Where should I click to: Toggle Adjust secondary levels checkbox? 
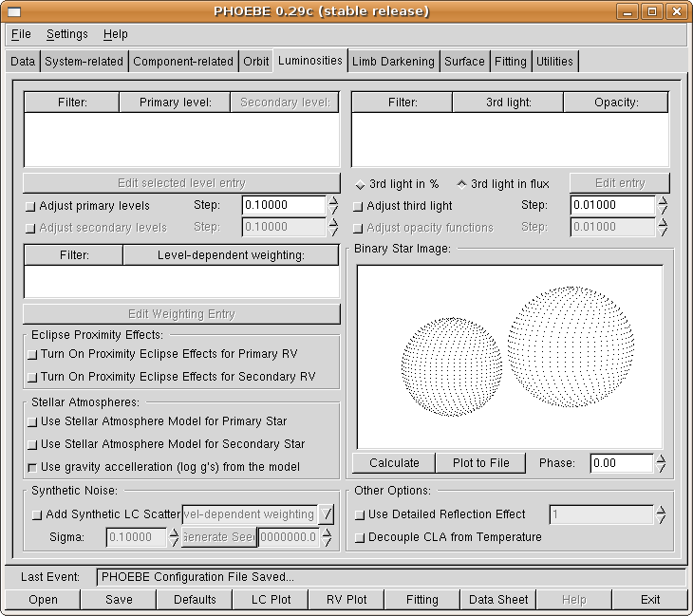click(30, 229)
